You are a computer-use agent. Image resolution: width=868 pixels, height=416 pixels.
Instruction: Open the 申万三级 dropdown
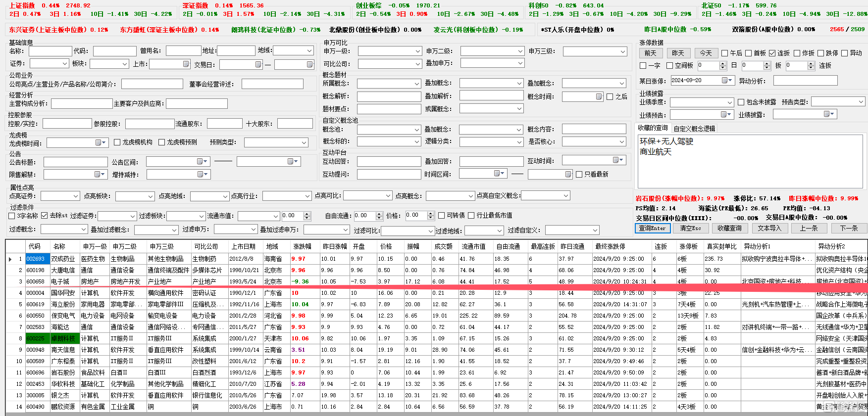[x=623, y=51]
